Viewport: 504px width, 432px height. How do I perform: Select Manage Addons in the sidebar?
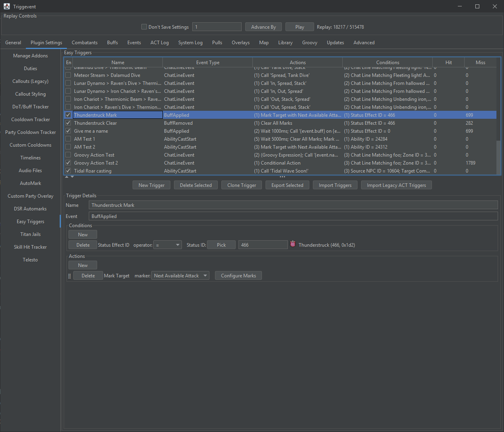(31, 56)
